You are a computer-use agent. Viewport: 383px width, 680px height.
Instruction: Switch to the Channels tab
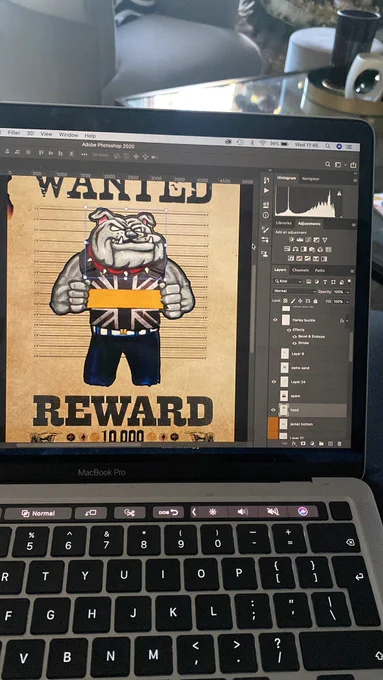[301, 270]
